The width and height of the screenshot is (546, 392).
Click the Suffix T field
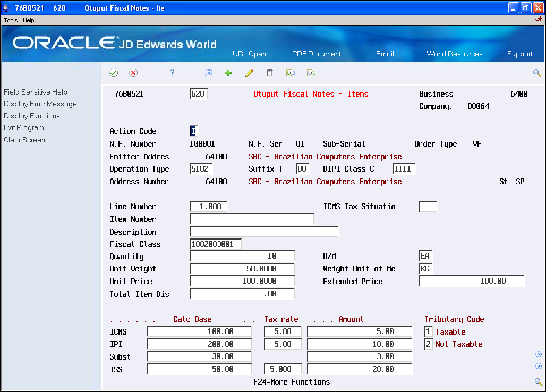point(302,169)
